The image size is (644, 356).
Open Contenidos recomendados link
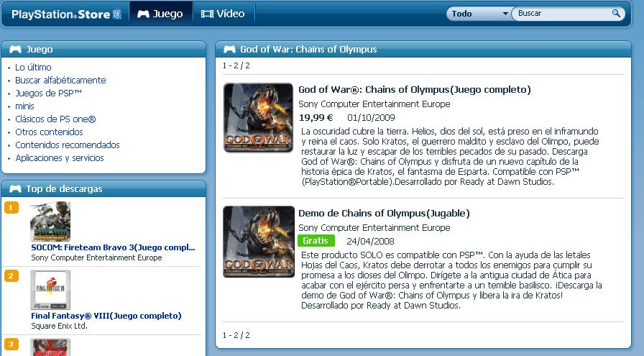[x=68, y=145]
